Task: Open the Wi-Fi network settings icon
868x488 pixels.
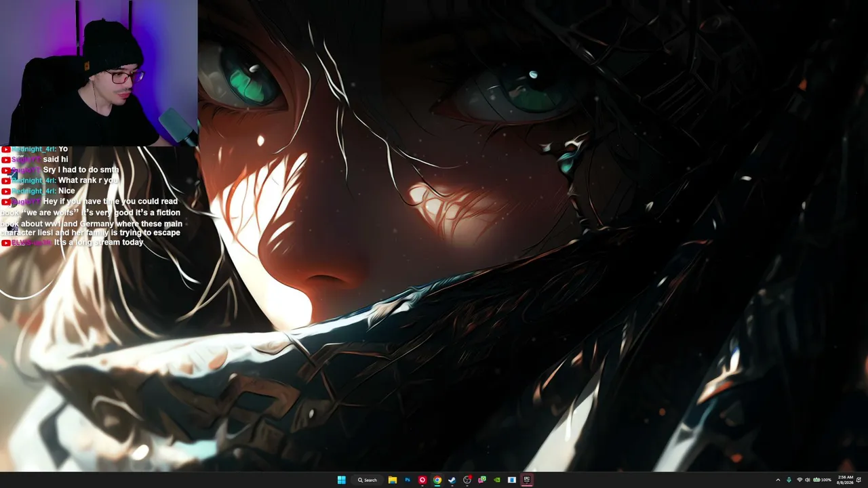Action: 800,480
